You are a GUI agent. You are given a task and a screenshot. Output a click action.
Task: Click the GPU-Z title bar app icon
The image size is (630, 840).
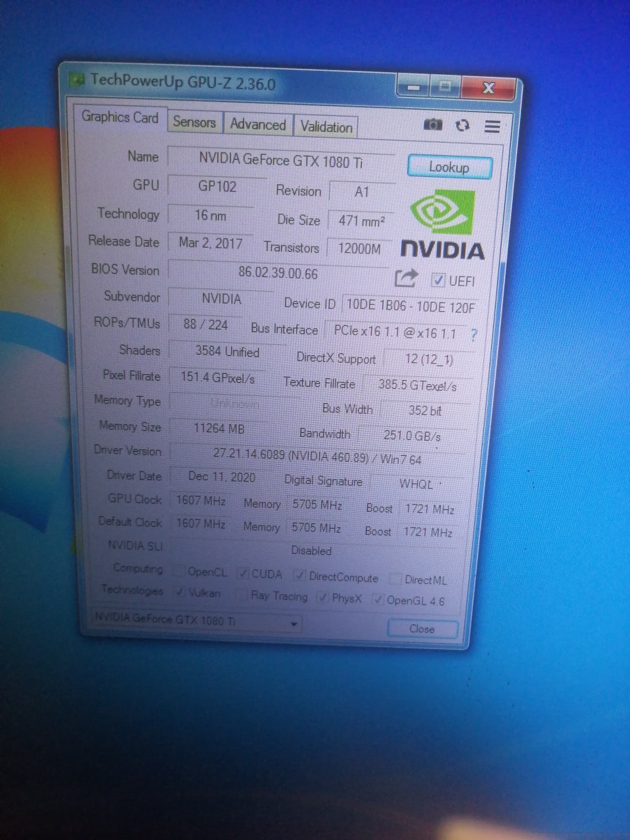77,80
